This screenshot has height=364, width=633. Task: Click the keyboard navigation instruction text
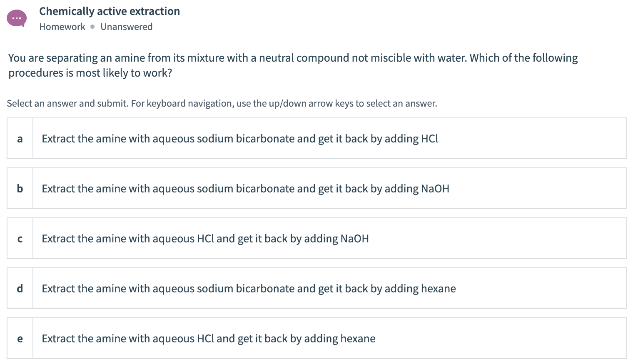(222, 103)
